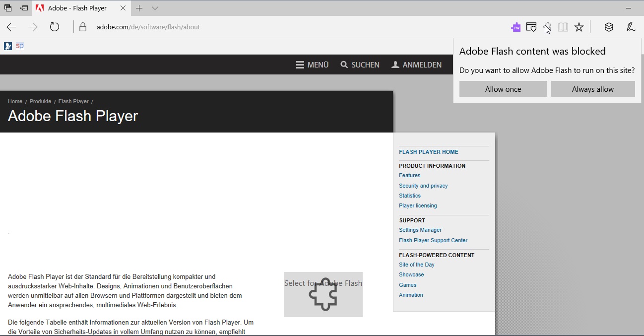The width and height of the screenshot is (644, 336).
Task: Open the purple rw extension
Action: click(516, 27)
